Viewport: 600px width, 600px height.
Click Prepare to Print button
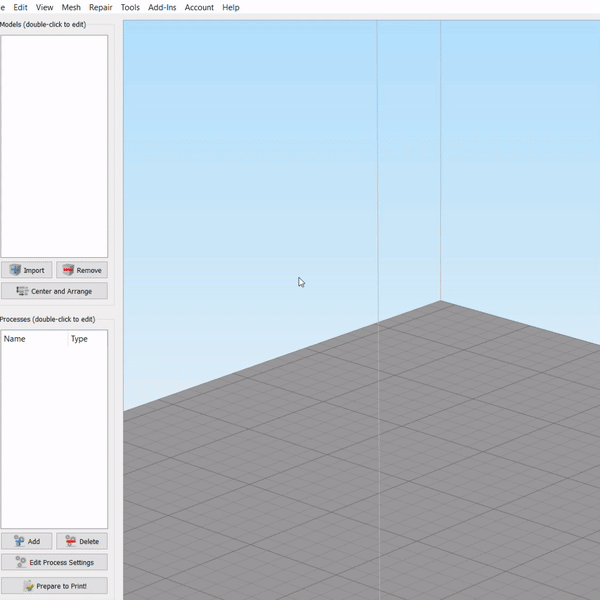(x=54, y=586)
